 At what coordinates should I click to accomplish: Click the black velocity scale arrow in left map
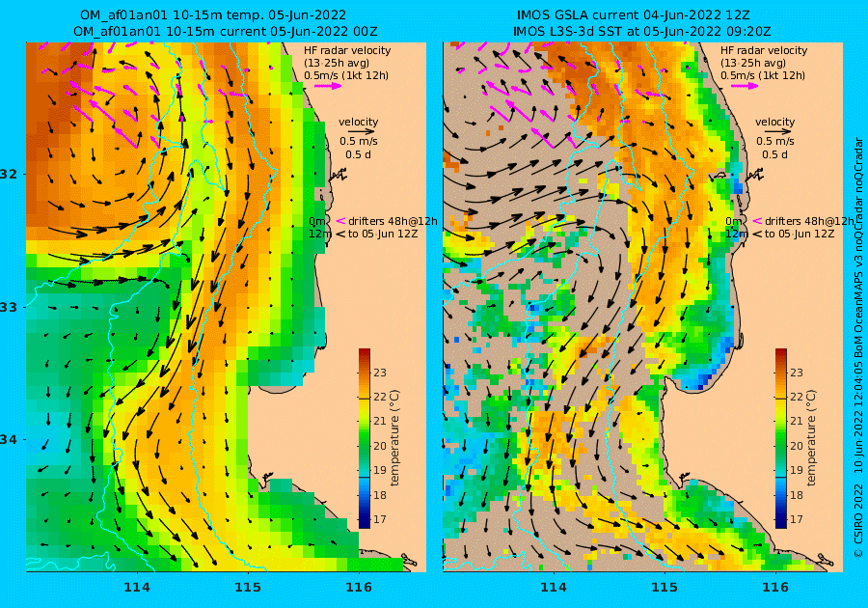(x=362, y=132)
